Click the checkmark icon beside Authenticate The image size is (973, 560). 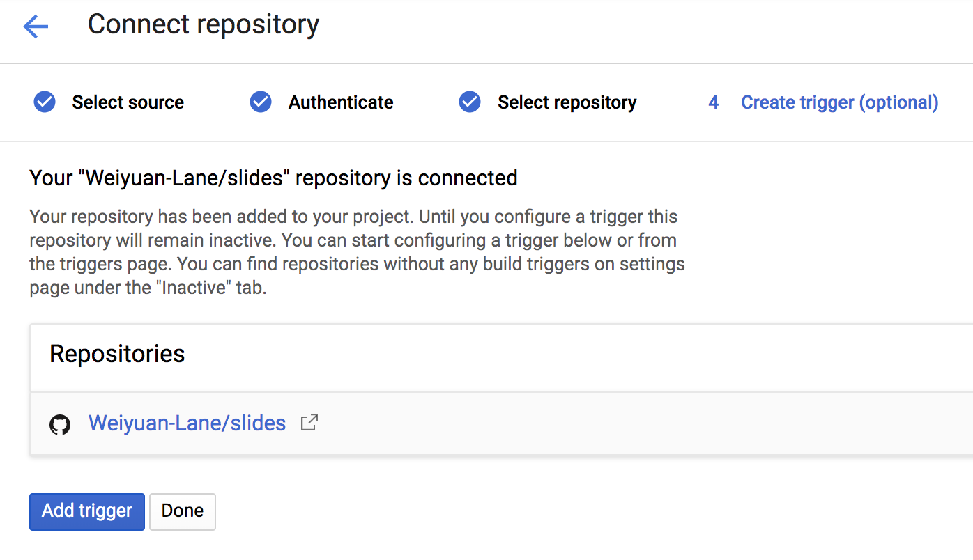261,102
